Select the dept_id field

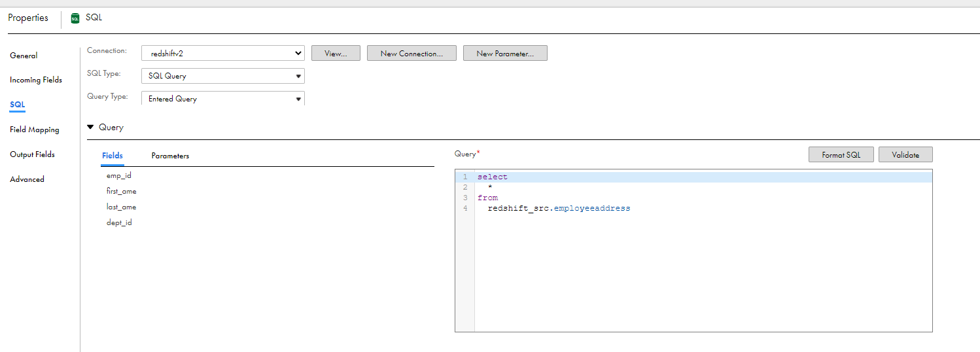pyautogui.click(x=119, y=222)
